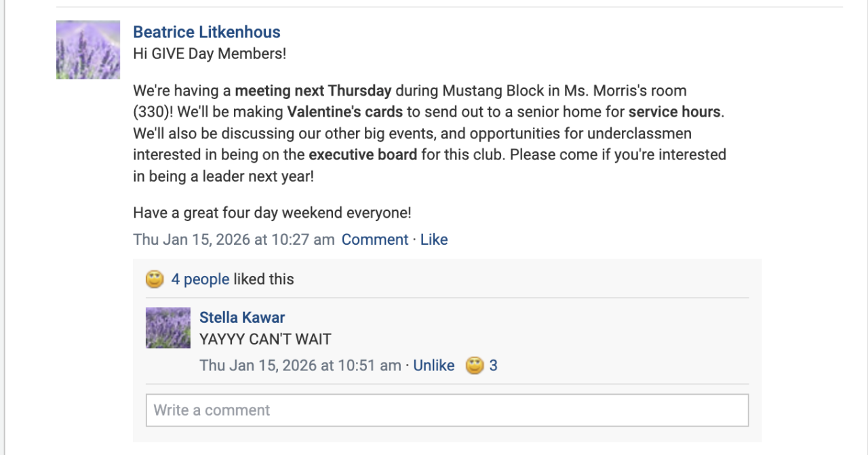Image resolution: width=868 pixels, height=455 pixels.
Task: Like Beatrice's GIVE Day post
Action: (434, 239)
